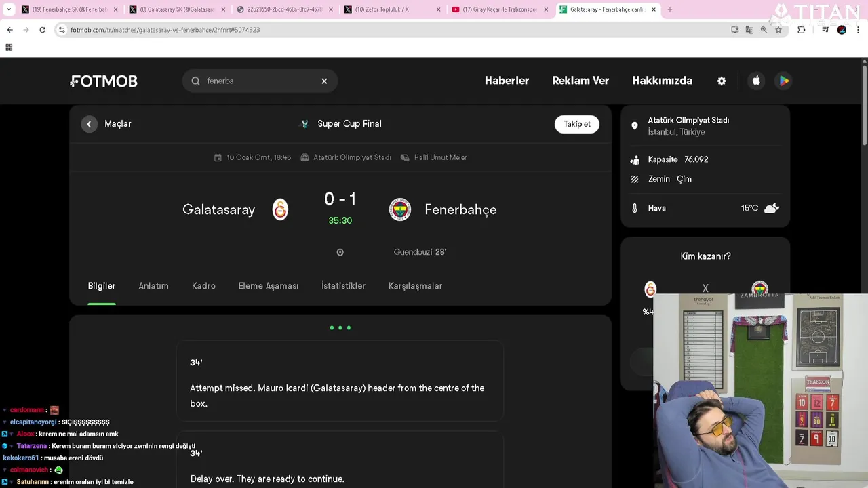Image resolution: width=868 pixels, height=488 pixels.
Task: Click the translate page icon
Action: coord(749,30)
